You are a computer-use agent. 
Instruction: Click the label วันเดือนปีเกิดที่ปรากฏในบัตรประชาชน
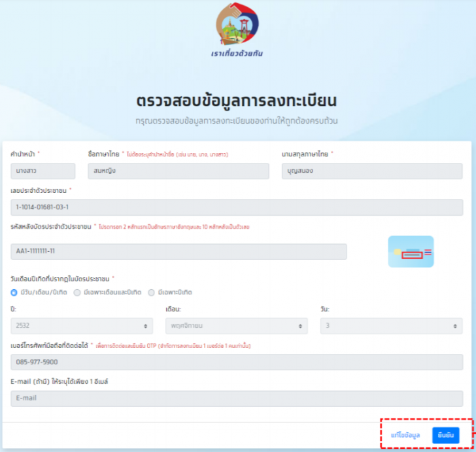click(x=59, y=279)
